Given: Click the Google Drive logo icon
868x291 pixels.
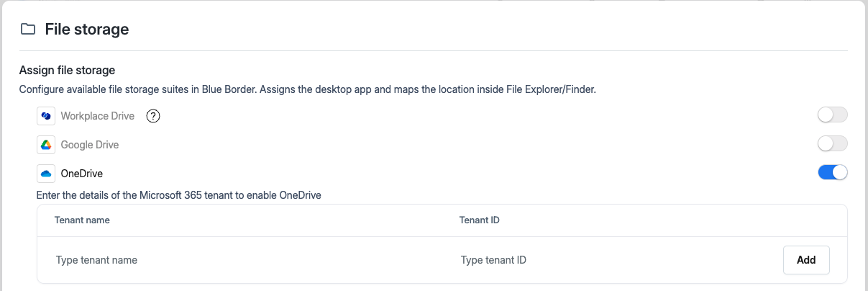Looking at the screenshot, I should (46, 145).
